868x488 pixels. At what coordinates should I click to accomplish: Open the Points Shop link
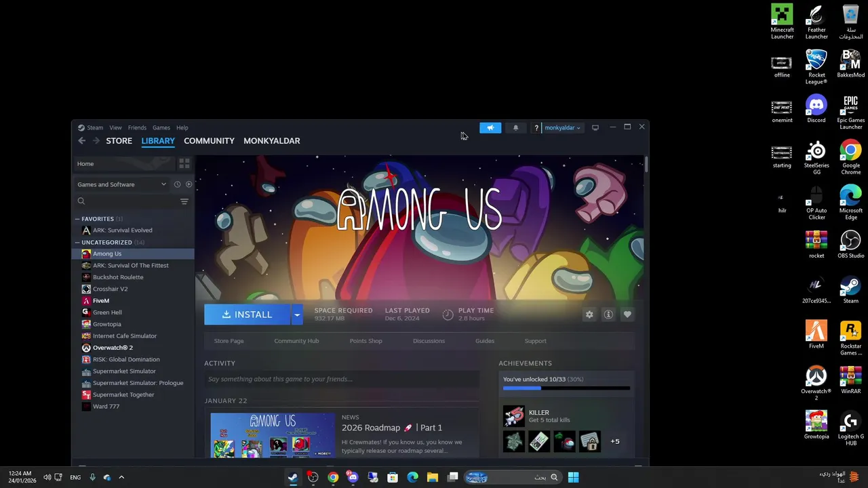click(x=366, y=341)
